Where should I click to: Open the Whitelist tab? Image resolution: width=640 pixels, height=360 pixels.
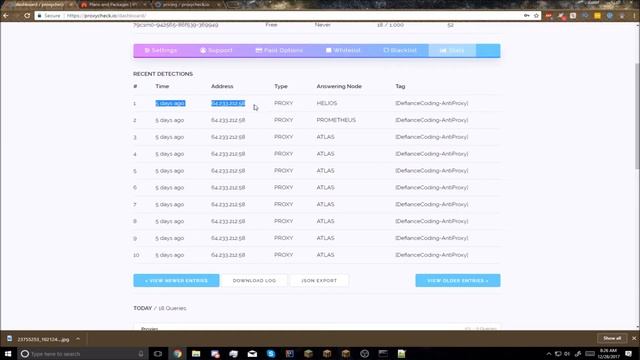(x=343, y=51)
